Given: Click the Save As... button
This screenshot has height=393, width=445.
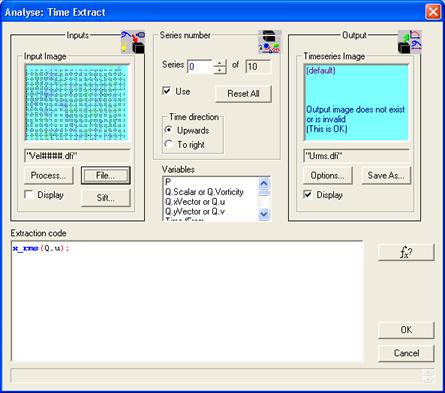Looking at the screenshot, I should pyautogui.click(x=386, y=175).
